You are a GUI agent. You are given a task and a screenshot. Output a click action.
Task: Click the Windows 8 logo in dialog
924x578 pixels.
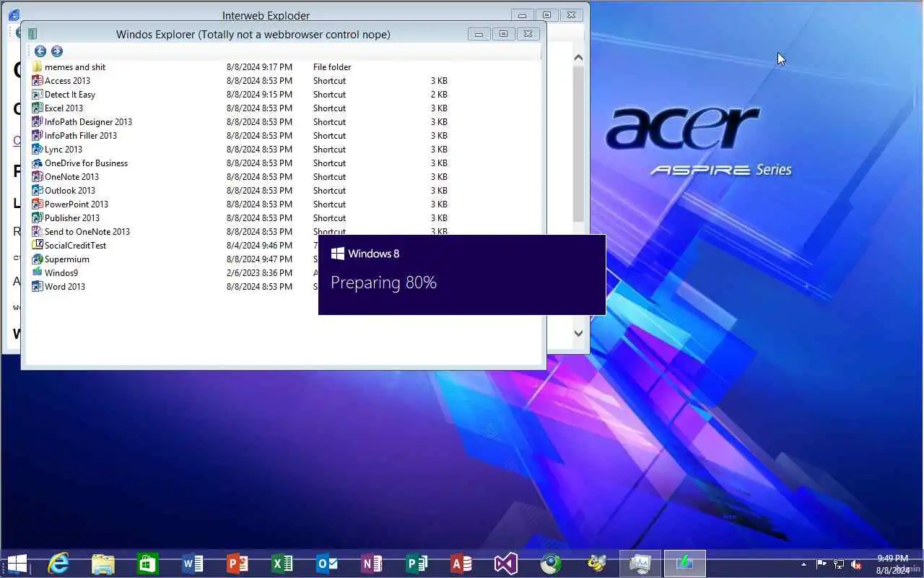pos(337,254)
